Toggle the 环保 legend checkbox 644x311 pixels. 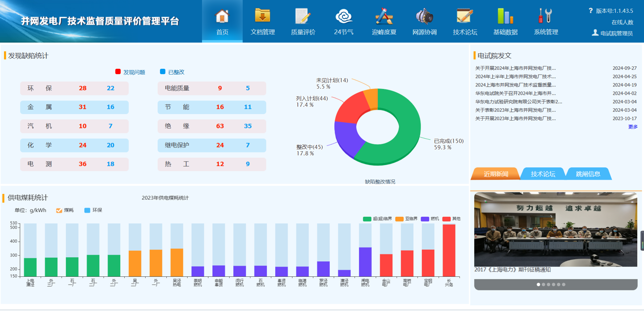[x=88, y=210]
